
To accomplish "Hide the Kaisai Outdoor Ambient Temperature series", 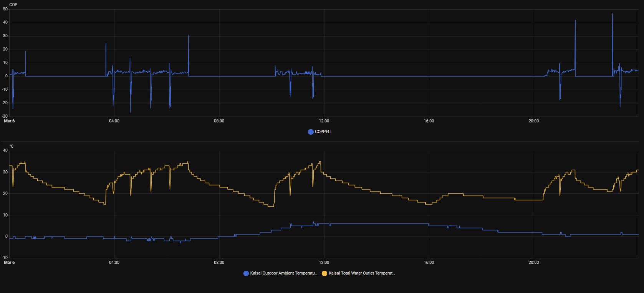I will click(x=283, y=273).
